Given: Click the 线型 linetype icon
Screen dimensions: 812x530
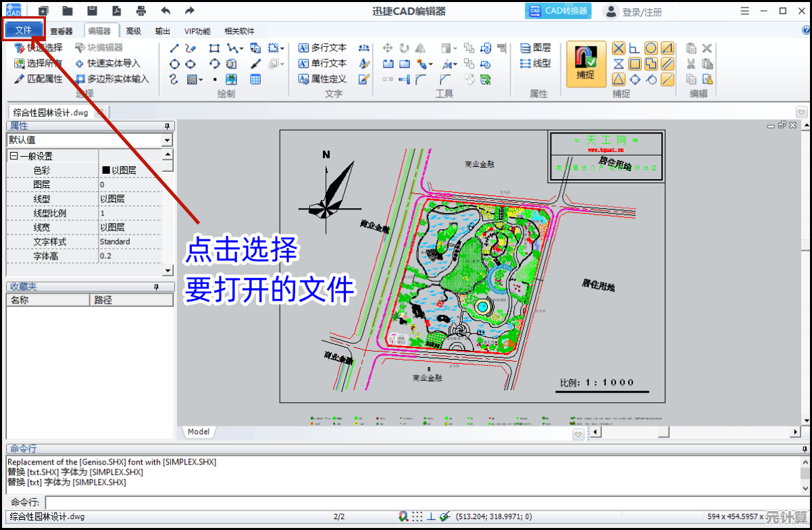Looking at the screenshot, I should click(x=535, y=64).
